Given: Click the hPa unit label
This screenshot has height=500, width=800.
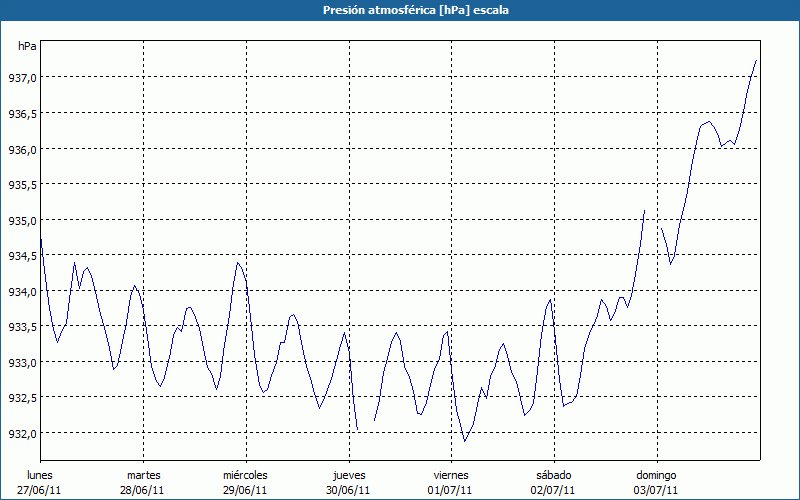Looking at the screenshot, I should [27, 46].
